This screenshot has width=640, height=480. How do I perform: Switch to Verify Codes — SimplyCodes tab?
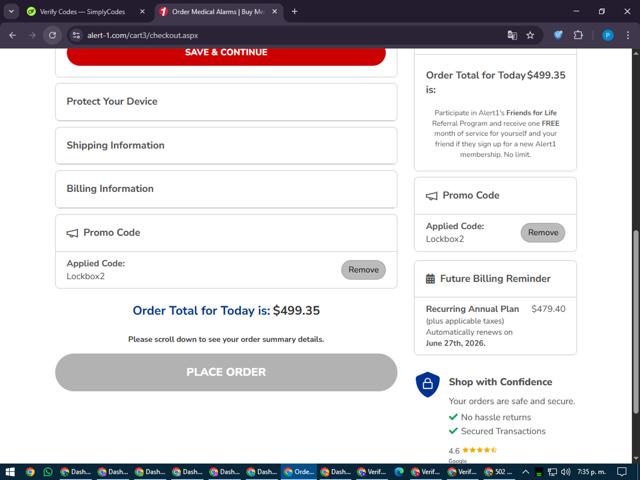(86, 12)
